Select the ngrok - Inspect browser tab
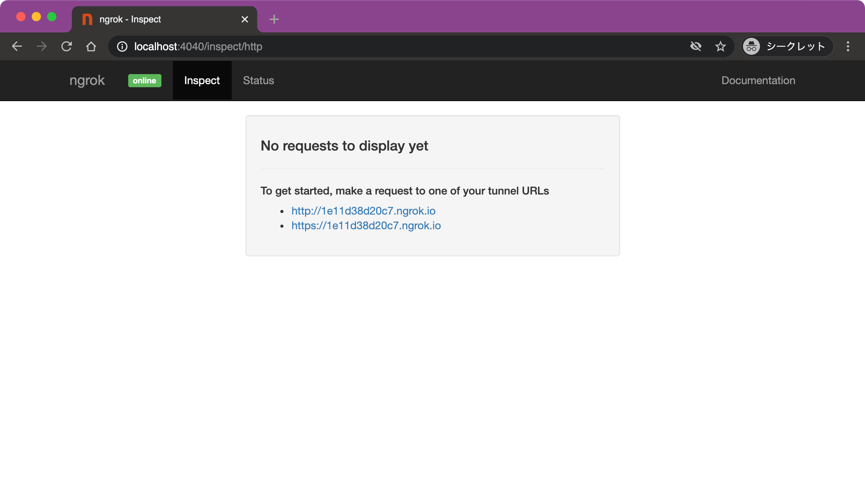865x504 pixels. [154, 19]
